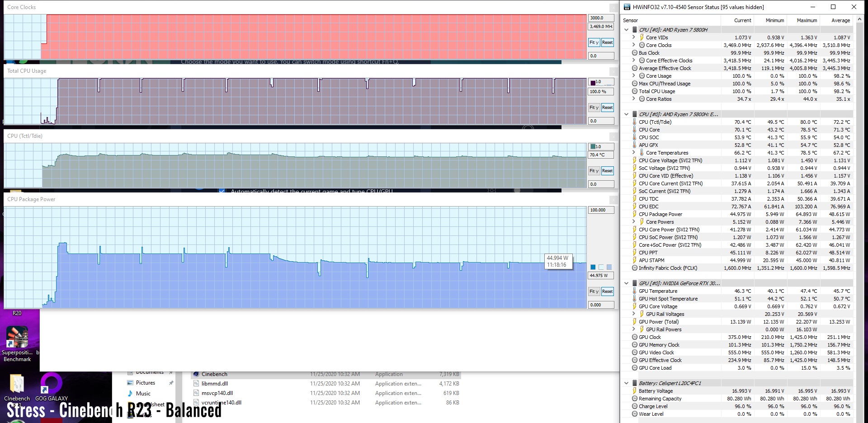
Task: Click the clock icon beside Bus Clock
Action: (635, 53)
